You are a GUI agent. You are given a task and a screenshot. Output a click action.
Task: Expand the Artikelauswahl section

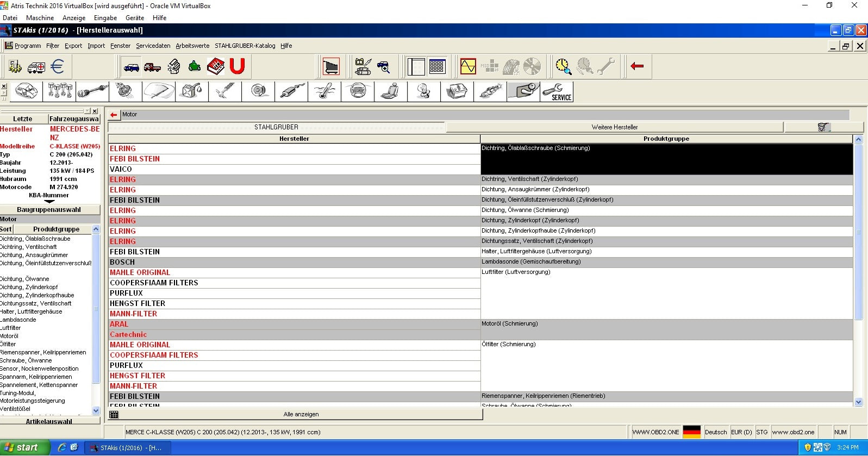click(x=49, y=421)
